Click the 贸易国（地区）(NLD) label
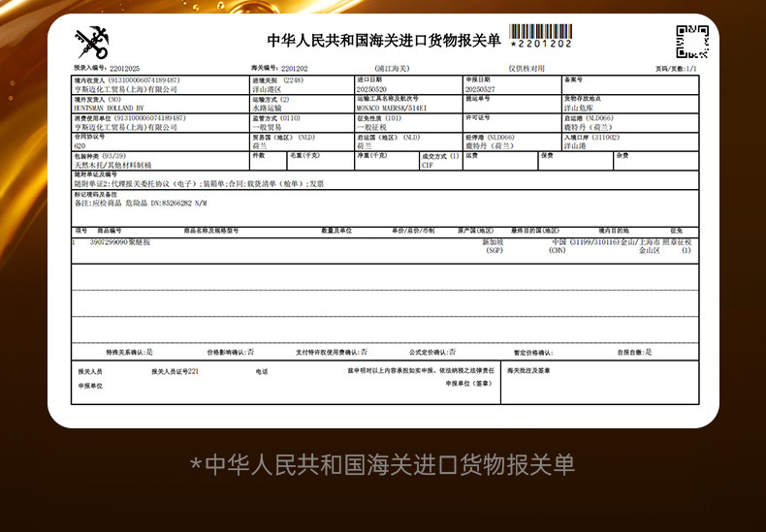 click(283, 138)
